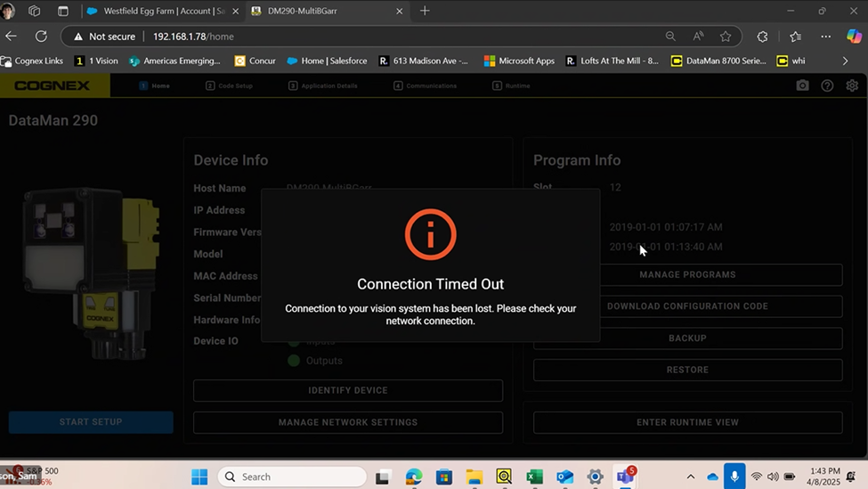Refresh the page with the reload icon
Screen dimensions: 868x489
point(41,37)
